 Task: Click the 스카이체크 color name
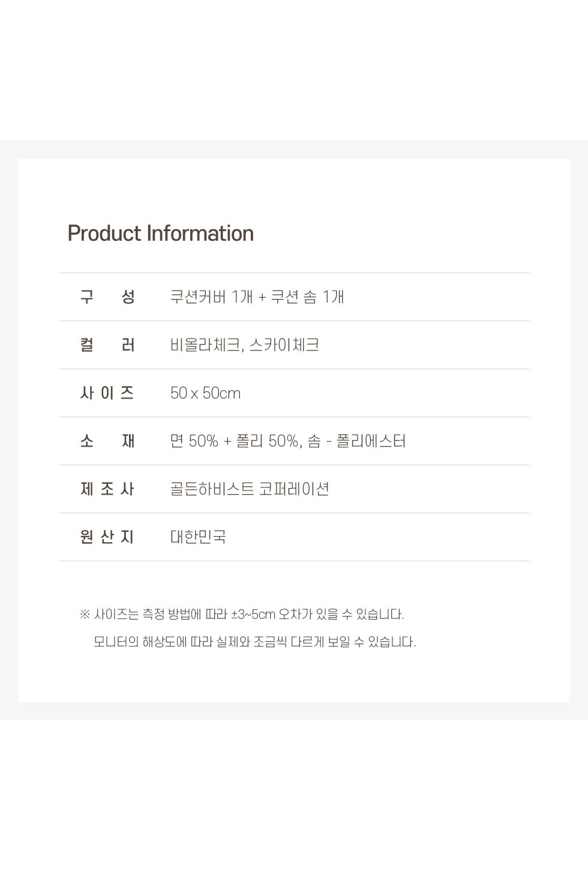[x=284, y=345]
